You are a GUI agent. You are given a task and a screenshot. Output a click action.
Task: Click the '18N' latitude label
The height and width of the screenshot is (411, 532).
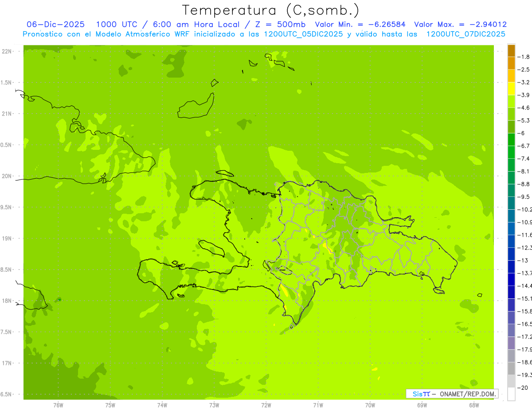point(8,301)
